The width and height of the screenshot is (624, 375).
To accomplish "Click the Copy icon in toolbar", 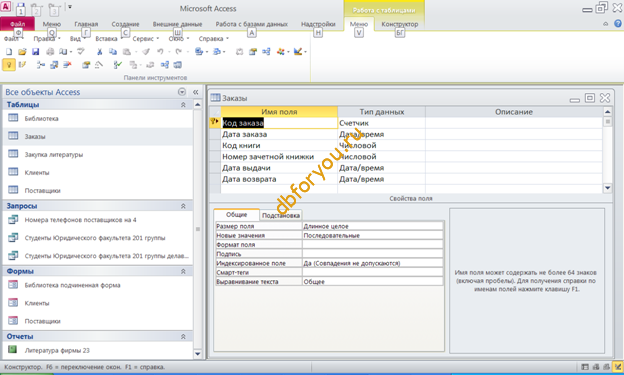I will point(113,52).
